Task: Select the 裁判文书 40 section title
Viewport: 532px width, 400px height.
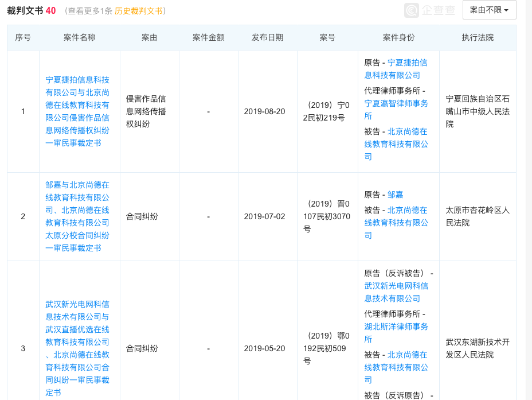Action: coord(31,10)
